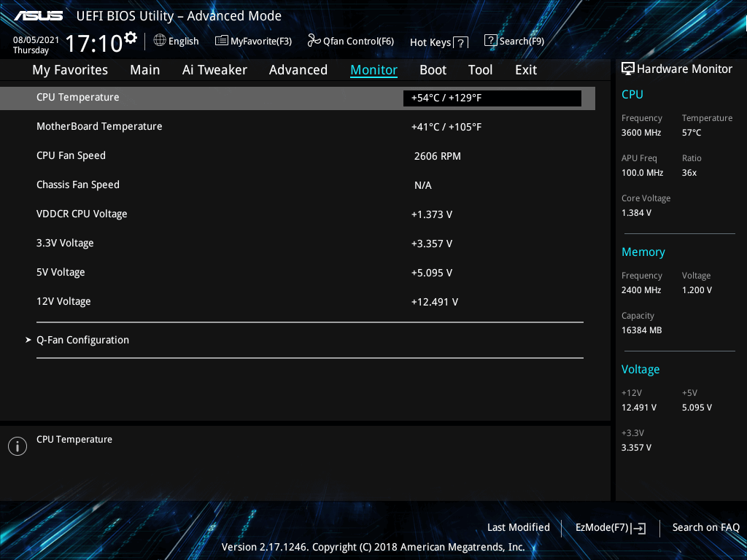Open the Chassis Fan Speed N/A dropdown
Image resolution: width=747 pixels, height=560 pixels.
(492, 184)
